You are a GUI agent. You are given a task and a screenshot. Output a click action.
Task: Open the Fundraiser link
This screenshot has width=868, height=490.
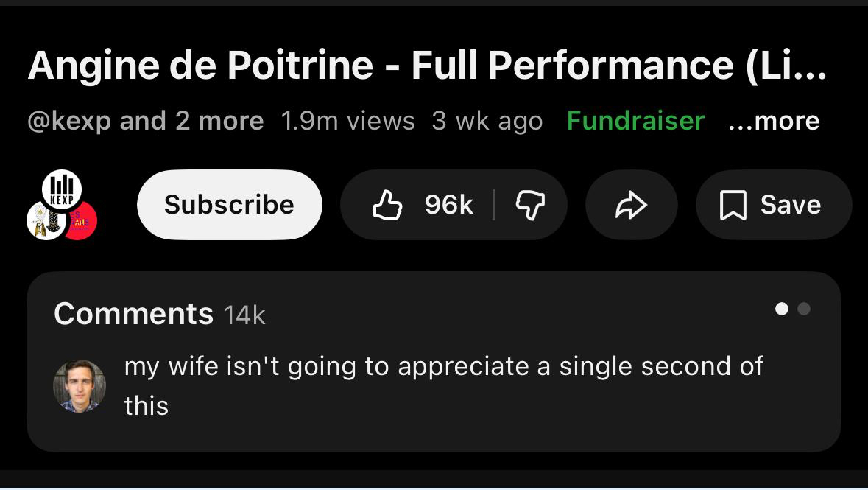pos(635,121)
